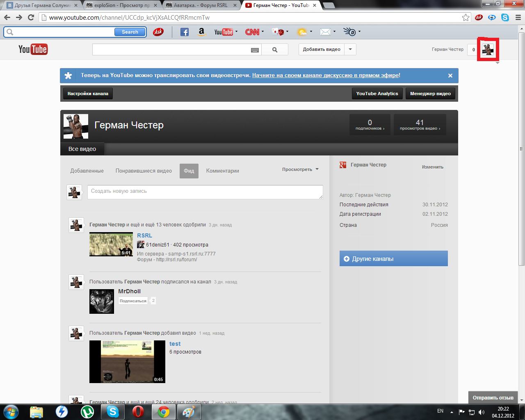Click the Skype extension icon in Chrome toolbar
Screen dimensions: 525x420
point(505,18)
